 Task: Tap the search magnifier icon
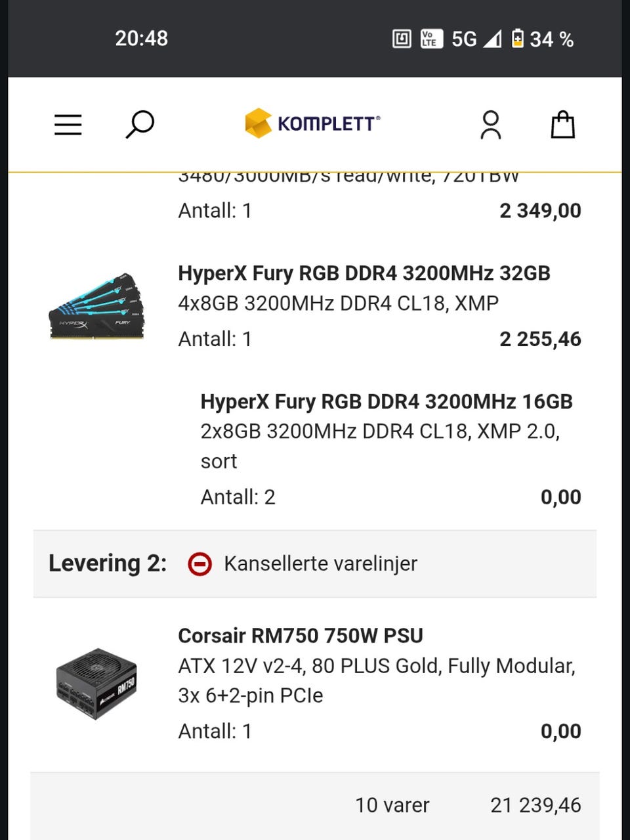point(139,125)
